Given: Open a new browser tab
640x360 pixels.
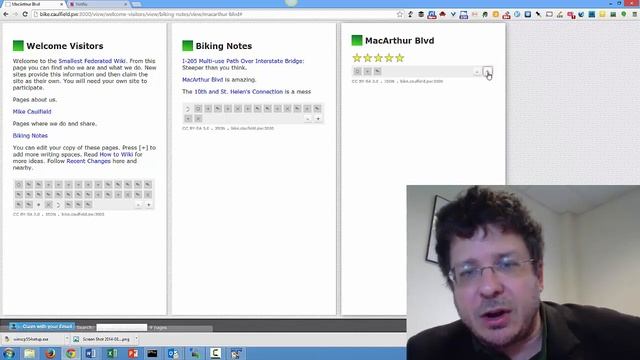Looking at the screenshot, I should [x=136, y=4].
